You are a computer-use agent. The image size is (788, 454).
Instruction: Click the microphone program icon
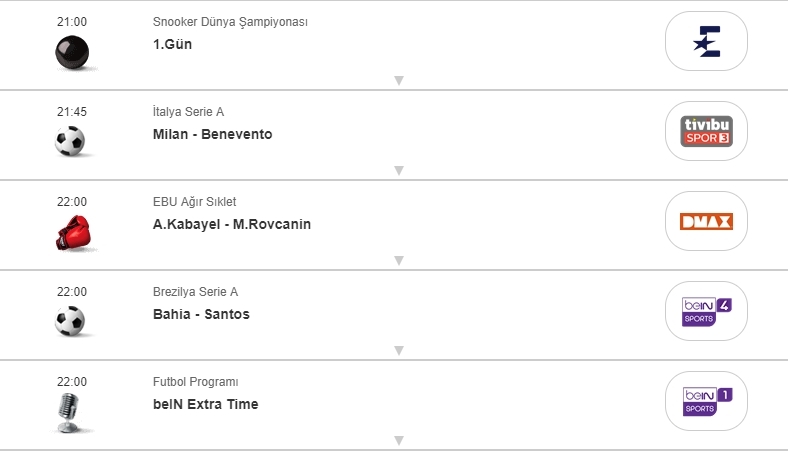coord(69,412)
